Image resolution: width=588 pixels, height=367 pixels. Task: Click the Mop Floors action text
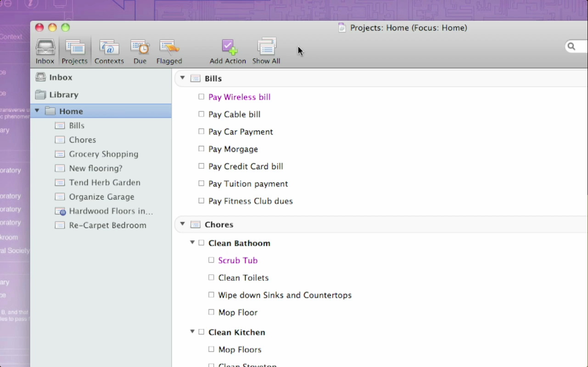click(x=240, y=350)
